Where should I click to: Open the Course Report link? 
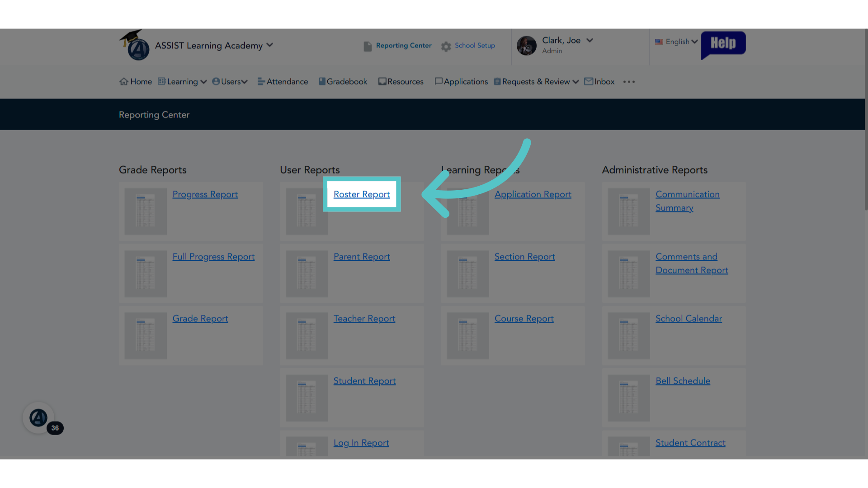[x=524, y=319]
